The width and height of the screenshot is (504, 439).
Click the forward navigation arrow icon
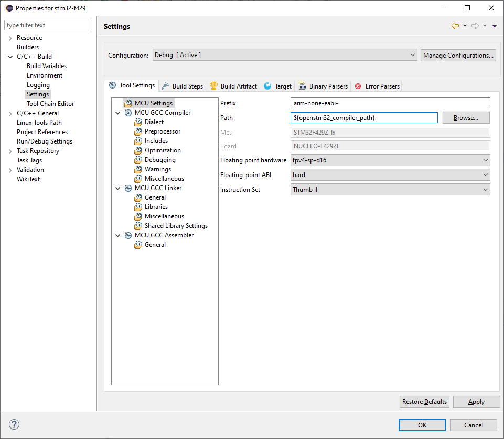coord(475,26)
